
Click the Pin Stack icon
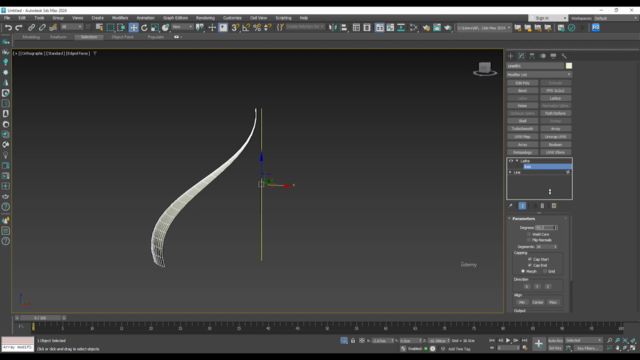(x=511, y=206)
